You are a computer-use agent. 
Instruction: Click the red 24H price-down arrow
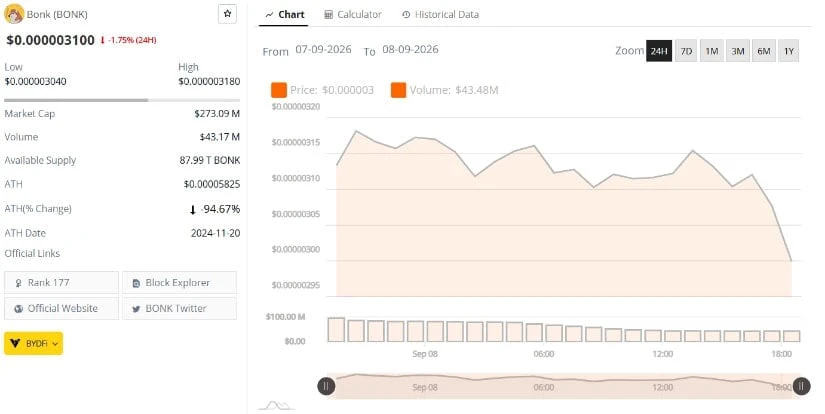(x=103, y=41)
